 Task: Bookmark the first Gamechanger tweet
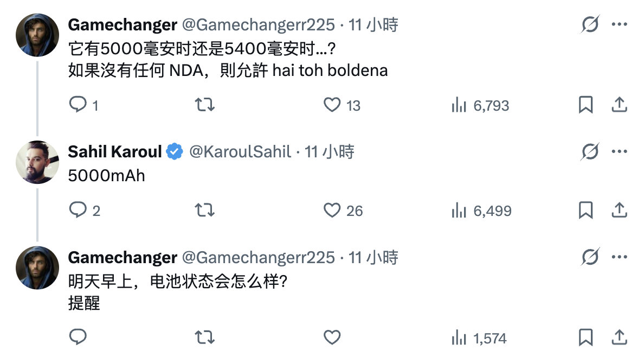(585, 105)
